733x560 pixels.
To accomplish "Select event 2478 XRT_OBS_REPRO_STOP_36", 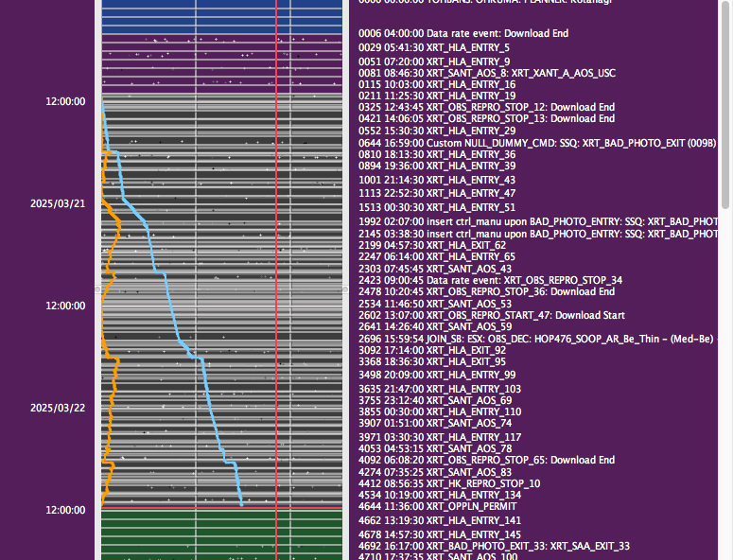I will click(x=486, y=292).
